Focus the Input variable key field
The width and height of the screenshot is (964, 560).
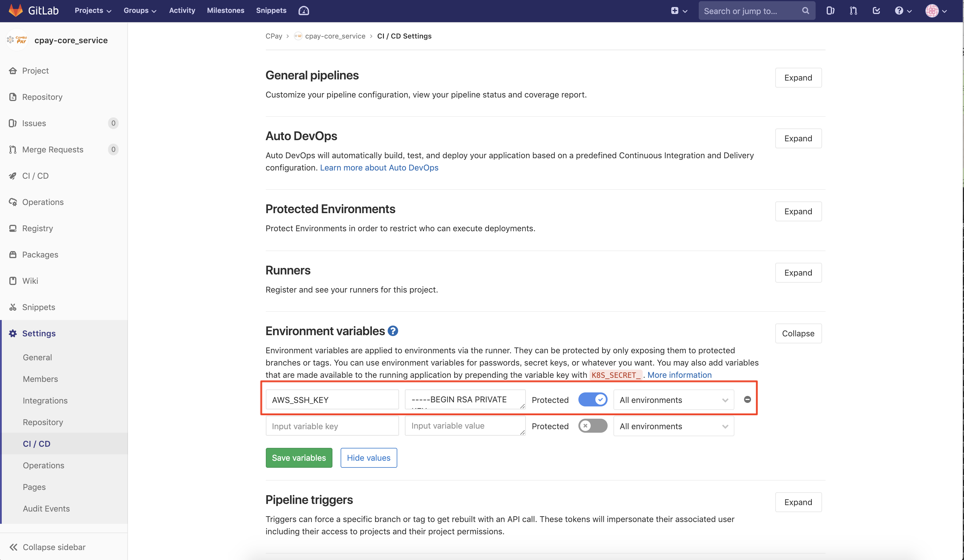tap(332, 426)
